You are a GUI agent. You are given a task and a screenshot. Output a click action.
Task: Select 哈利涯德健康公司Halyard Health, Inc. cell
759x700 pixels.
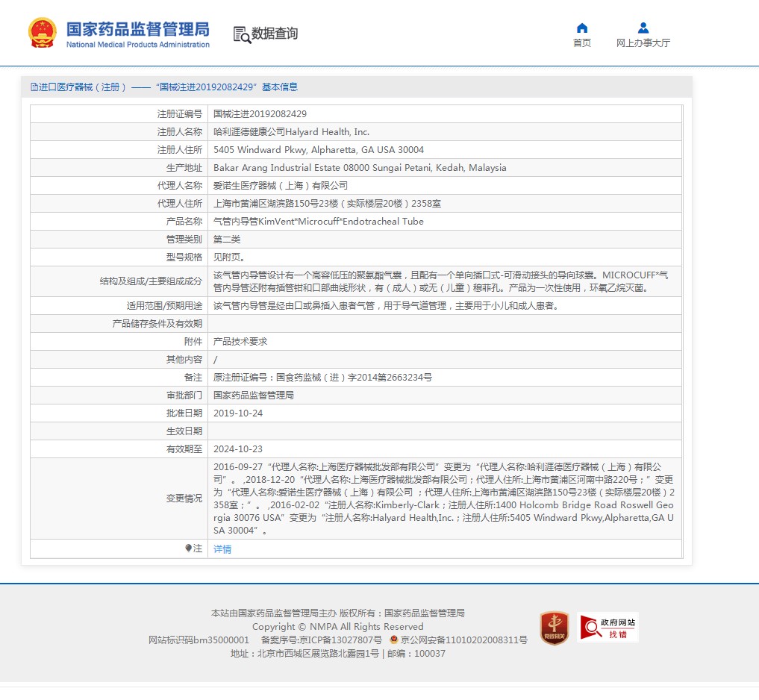click(x=445, y=131)
